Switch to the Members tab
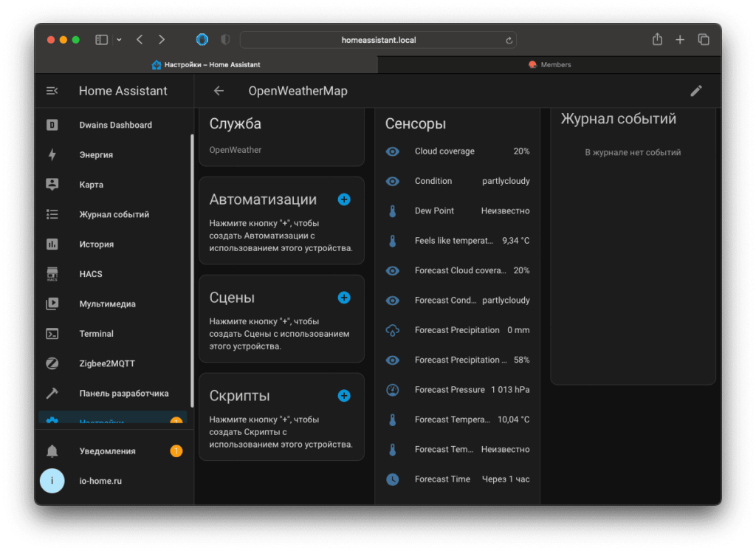Image resolution: width=756 pixels, height=551 pixels. pos(549,65)
